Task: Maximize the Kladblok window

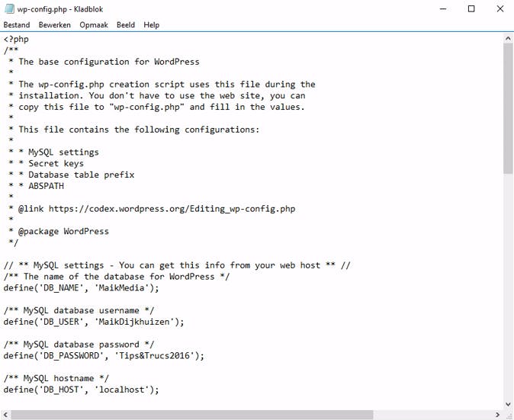Action: click(471, 9)
